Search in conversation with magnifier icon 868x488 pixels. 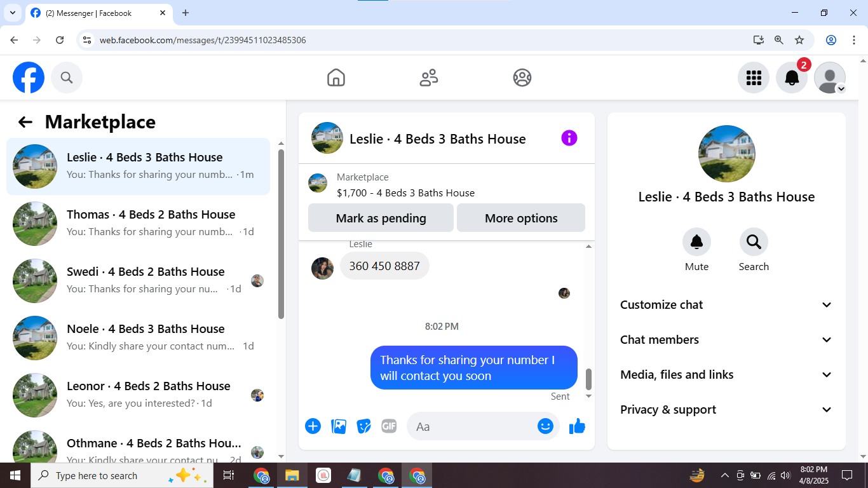754,241
